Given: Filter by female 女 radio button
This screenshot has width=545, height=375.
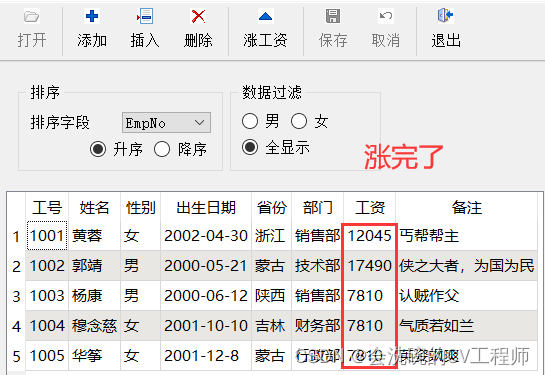Looking at the screenshot, I should click(299, 121).
